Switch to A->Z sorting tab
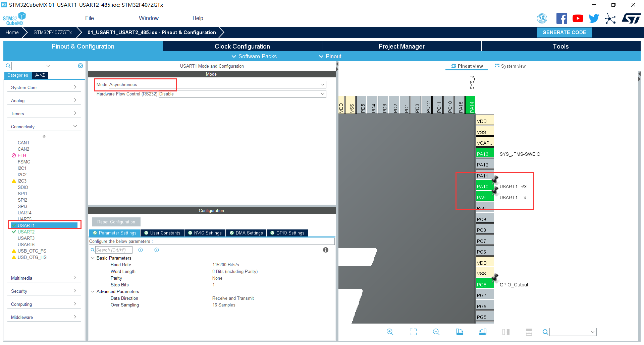Screen dimensions: 644x345 tap(40, 75)
